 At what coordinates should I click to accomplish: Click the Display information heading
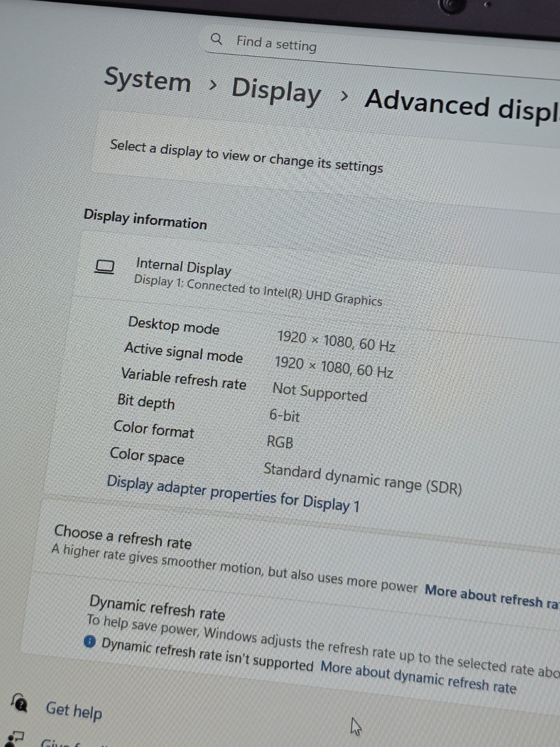[x=145, y=219]
